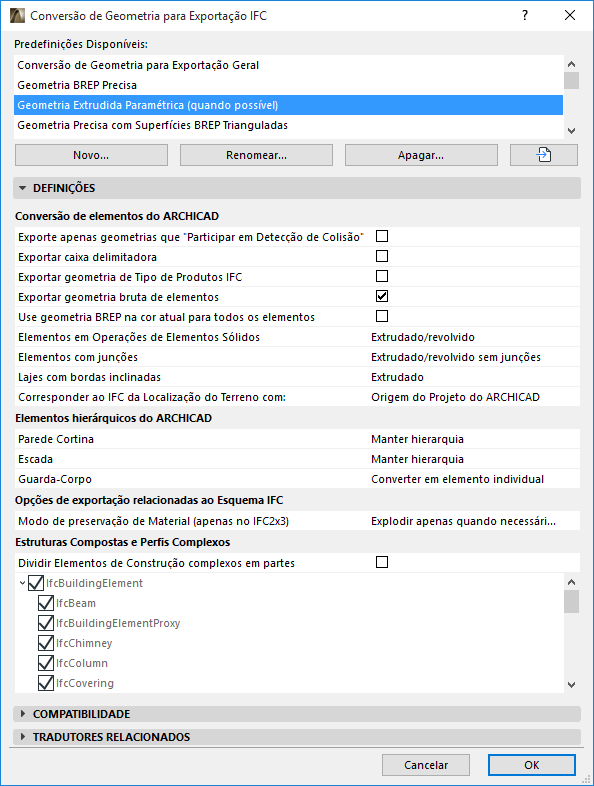This screenshot has height=786, width=594.
Task: Select preset Geometria Extrudida Paramétrica
Action: 288,105
